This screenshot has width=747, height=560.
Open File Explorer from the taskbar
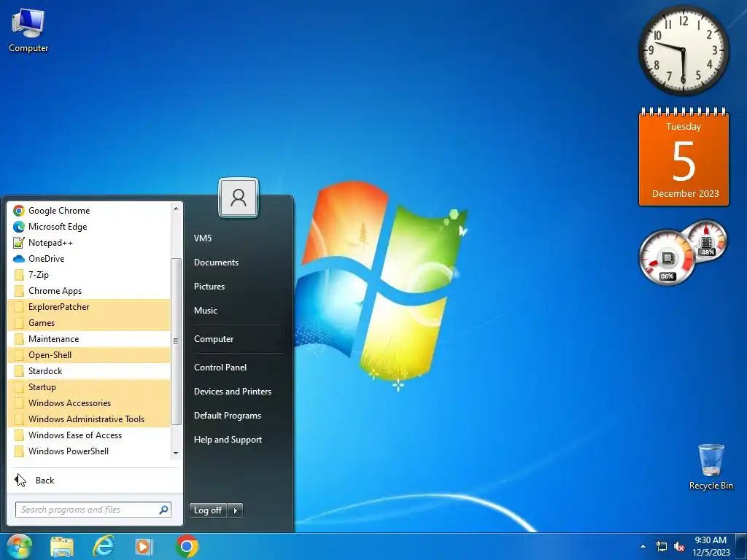pos(62,547)
